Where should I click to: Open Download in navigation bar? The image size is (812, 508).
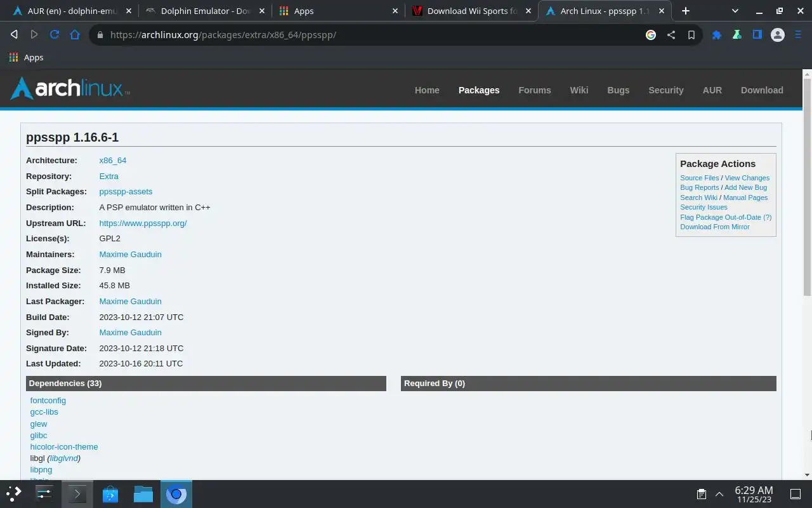762,90
